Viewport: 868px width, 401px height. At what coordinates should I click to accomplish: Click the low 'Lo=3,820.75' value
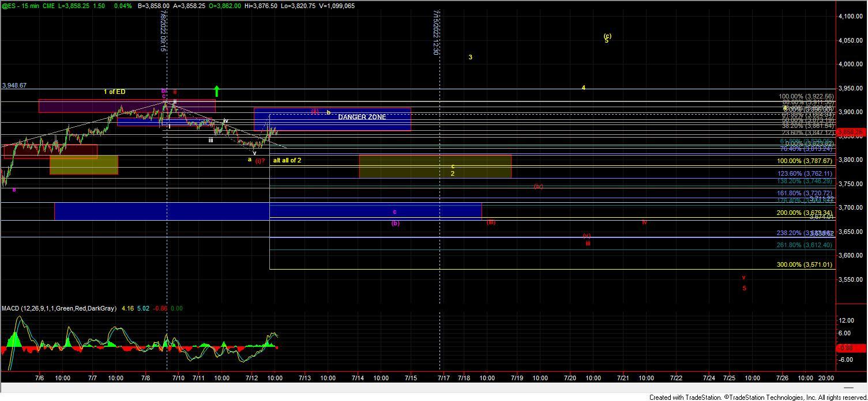298,6
